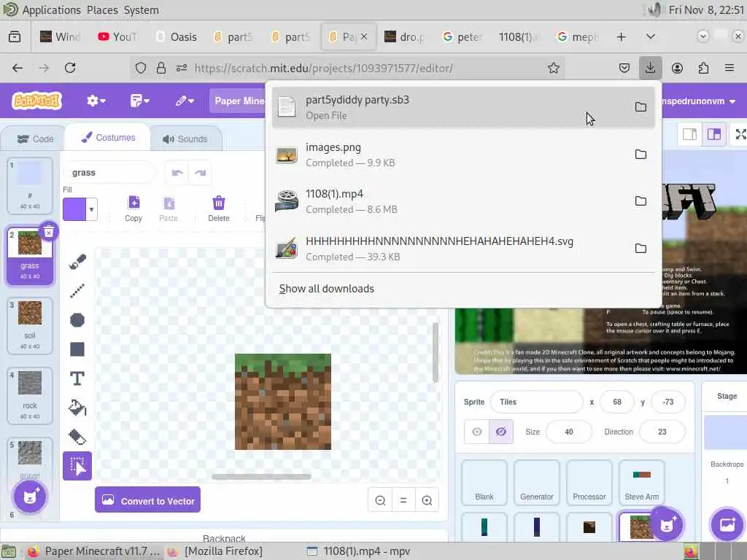This screenshot has height=560, width=747.
Task: Click the Copy costume icon
Action: [133, 208]
